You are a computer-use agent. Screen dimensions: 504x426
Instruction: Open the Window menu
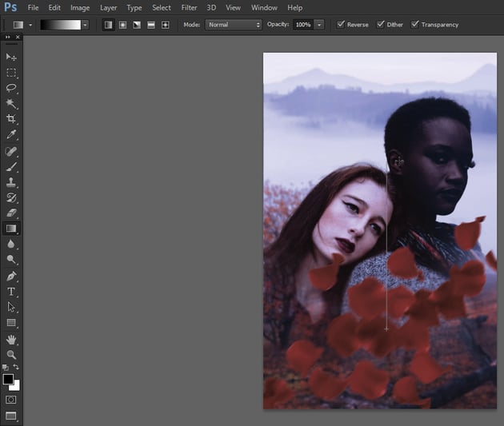point(264,8)
